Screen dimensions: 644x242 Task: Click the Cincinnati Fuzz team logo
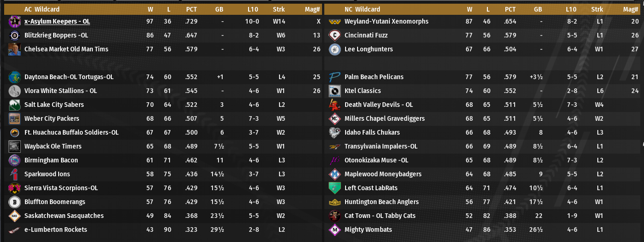pos(334,36)
